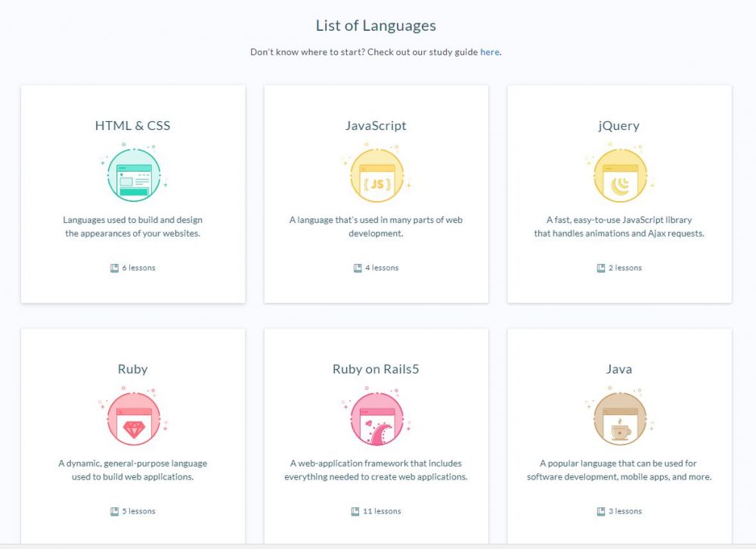Click the lessons book icon under Ruby

(116, 510)
